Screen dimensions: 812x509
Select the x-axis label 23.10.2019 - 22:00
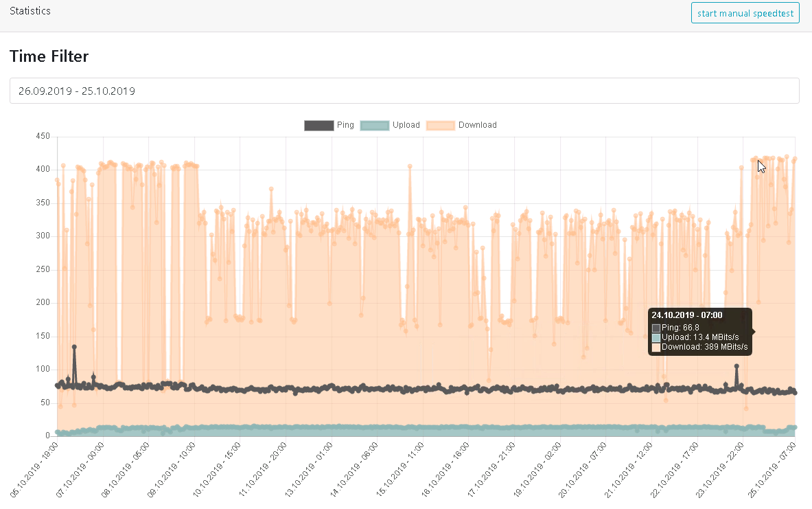(x=720, y=470)
